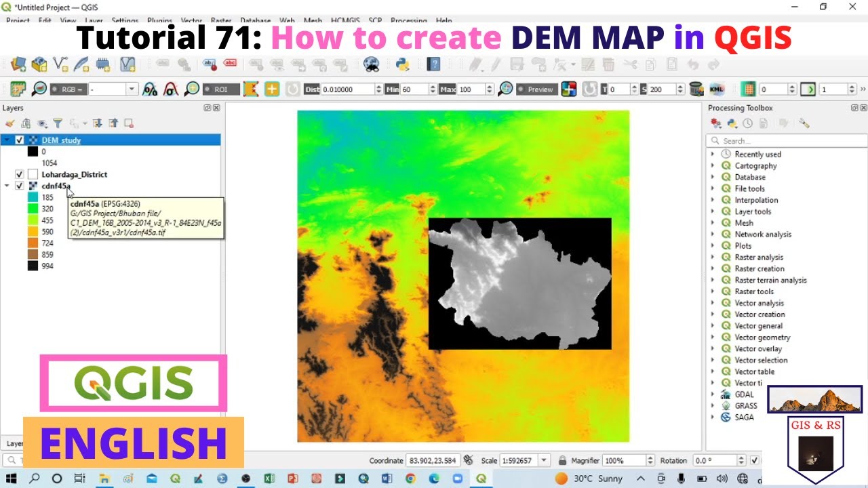
Task: Click the filter legend funnel icon
Action: (x=58, y=123)
